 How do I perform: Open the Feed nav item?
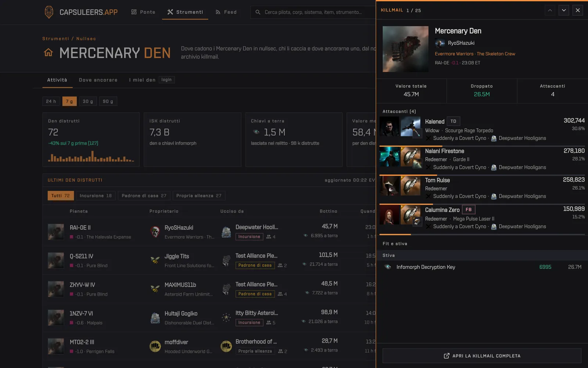[226, 12]
